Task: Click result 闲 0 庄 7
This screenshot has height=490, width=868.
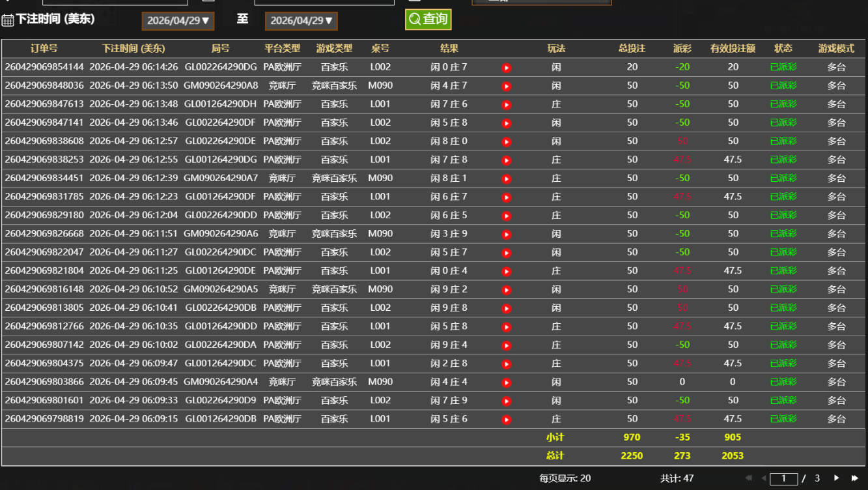Action: [449, 67]
